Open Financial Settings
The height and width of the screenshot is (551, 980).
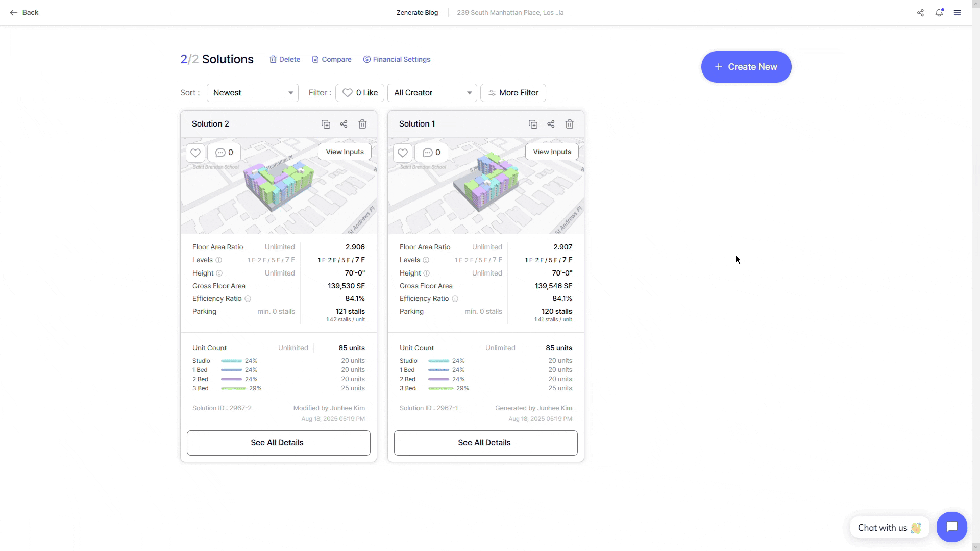point(397,59)
